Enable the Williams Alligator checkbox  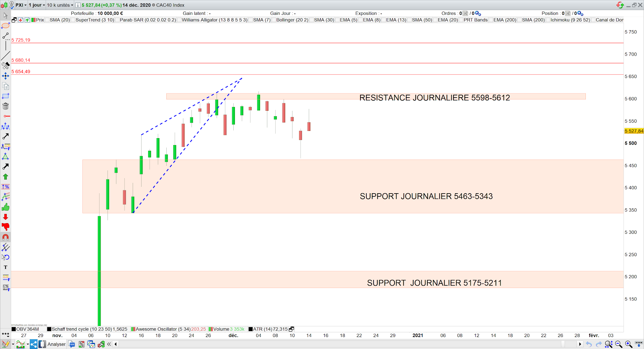coord(179,20)
